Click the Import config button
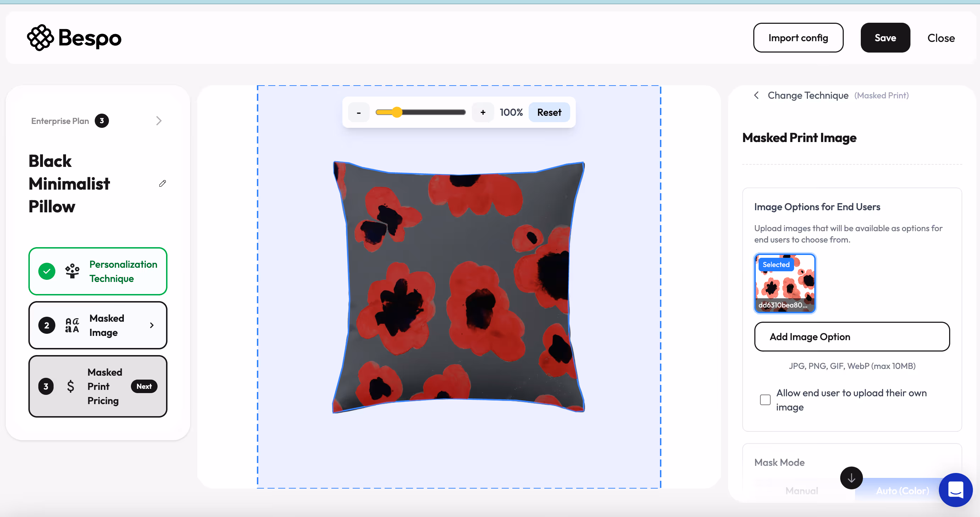This screenshot has width=980, height=517. [x=798, y=38]
